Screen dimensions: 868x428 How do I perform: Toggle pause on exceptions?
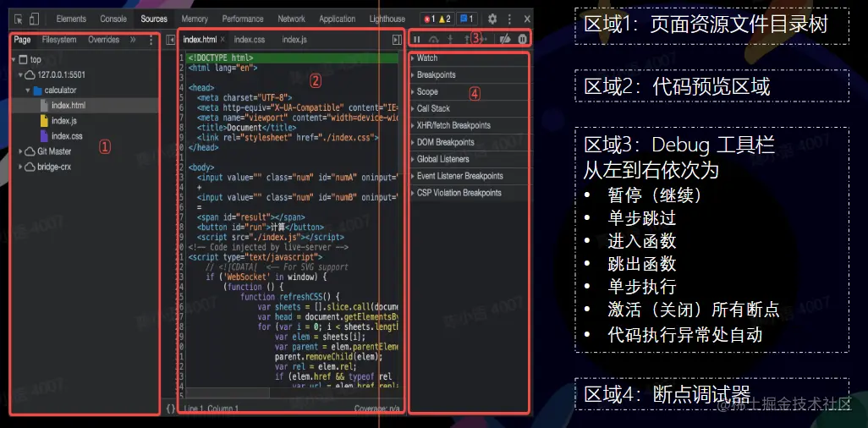point(522,39)
